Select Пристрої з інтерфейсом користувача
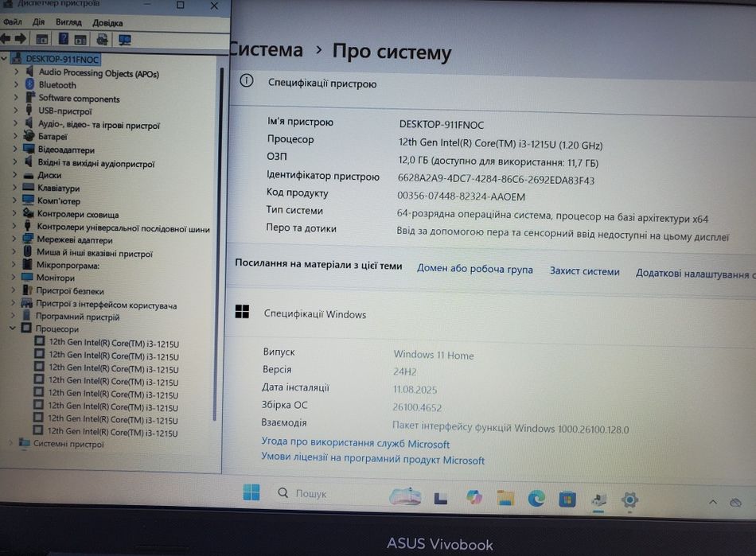756x556 pixels. tap(106, 305)
